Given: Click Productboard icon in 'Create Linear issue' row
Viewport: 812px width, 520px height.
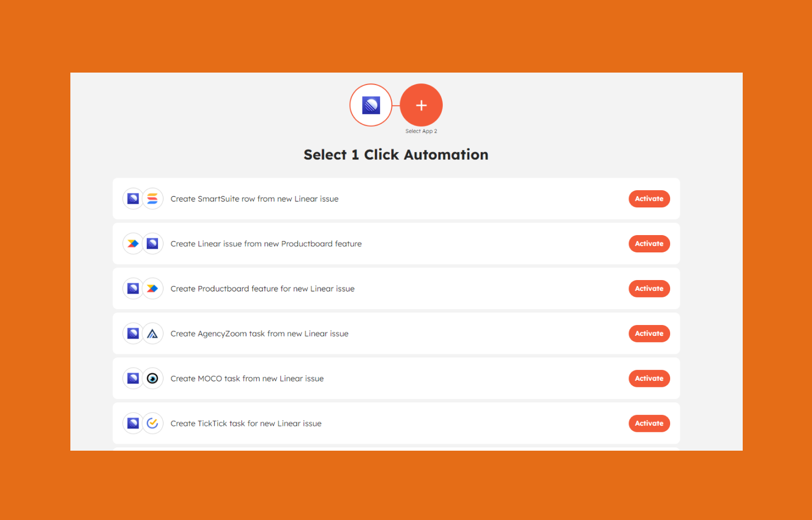Looking at the screenshot, I should (x=133, y=244).
